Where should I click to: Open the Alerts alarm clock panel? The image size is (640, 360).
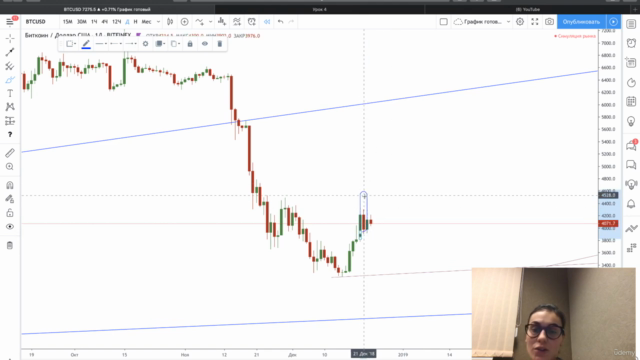[631, 43]
